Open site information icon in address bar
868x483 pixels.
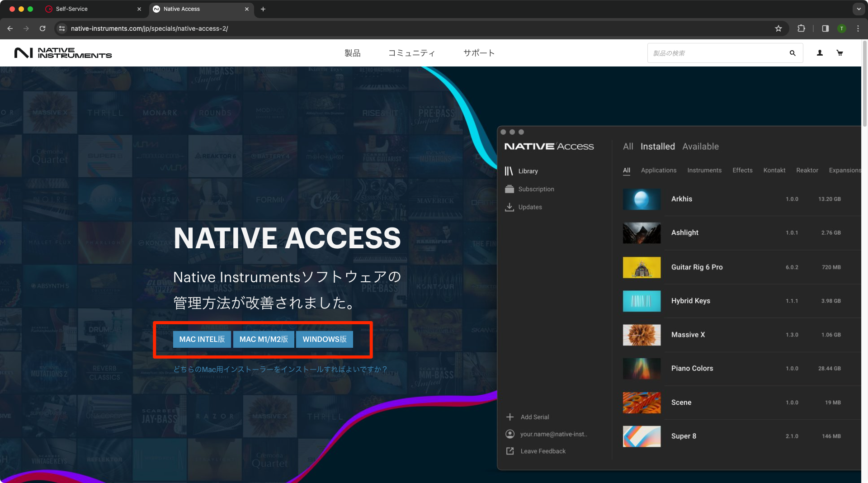(62, 28)
